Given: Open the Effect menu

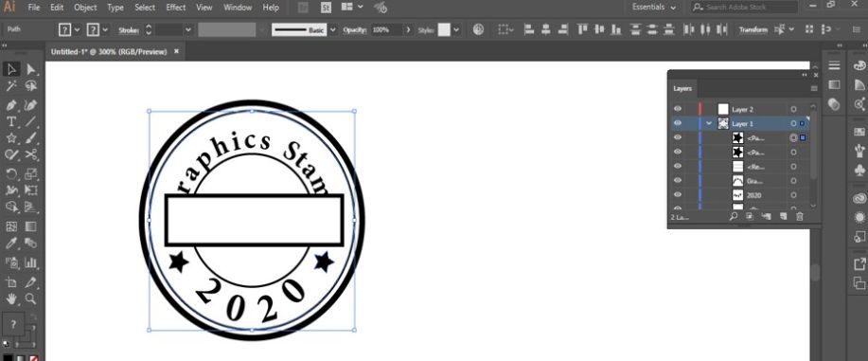Looking at the screenshot, I should click(175, 8).
